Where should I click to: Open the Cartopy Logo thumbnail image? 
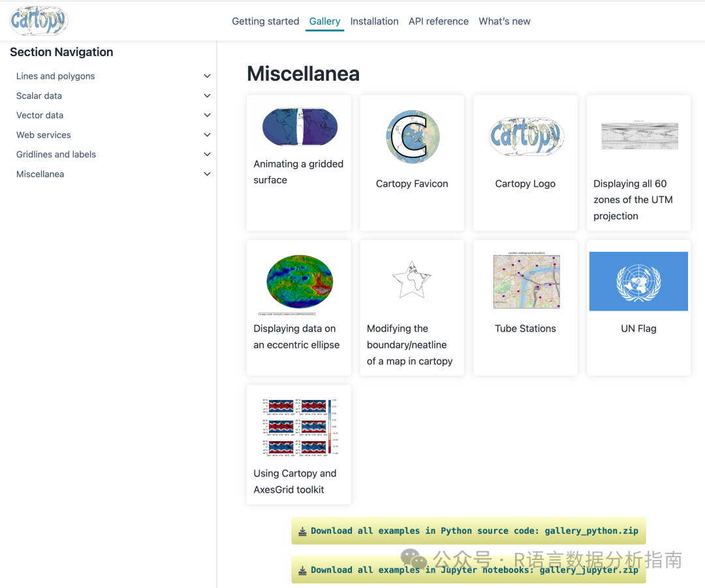click(x=527, y=136)
